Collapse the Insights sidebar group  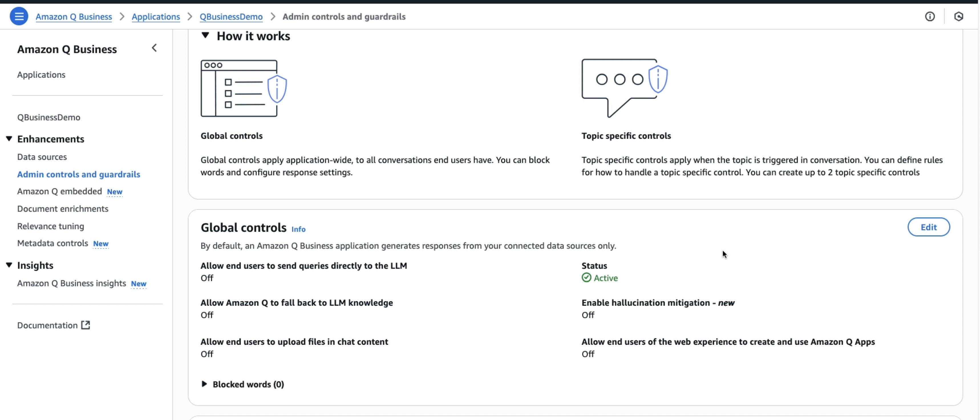point(9,265)
